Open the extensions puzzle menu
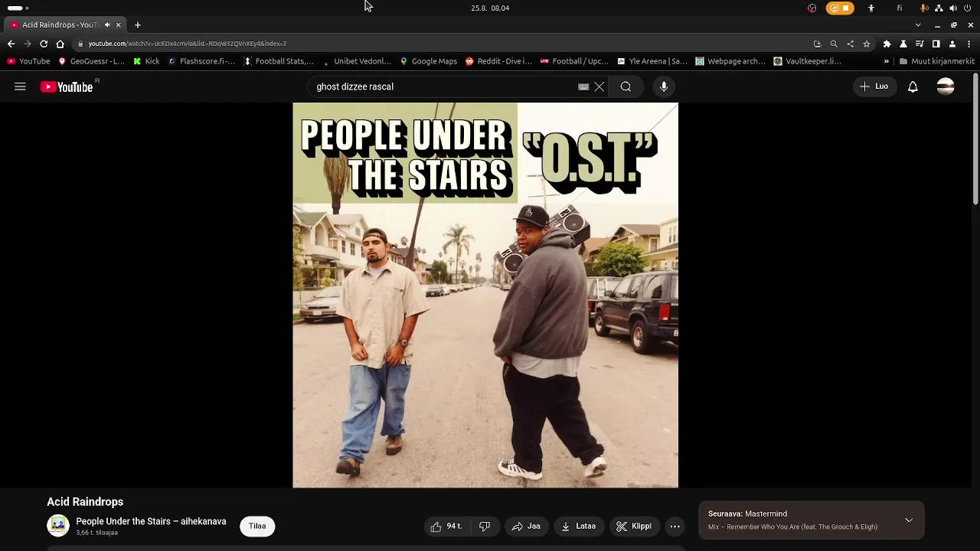This screenshot has height=551, width=980. [x=887, y=44]
